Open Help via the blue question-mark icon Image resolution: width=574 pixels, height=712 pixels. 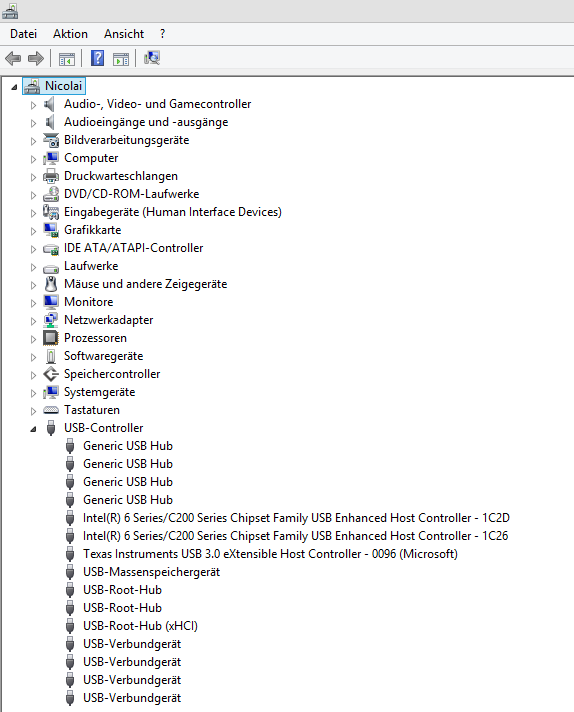(x=98, y=59)
